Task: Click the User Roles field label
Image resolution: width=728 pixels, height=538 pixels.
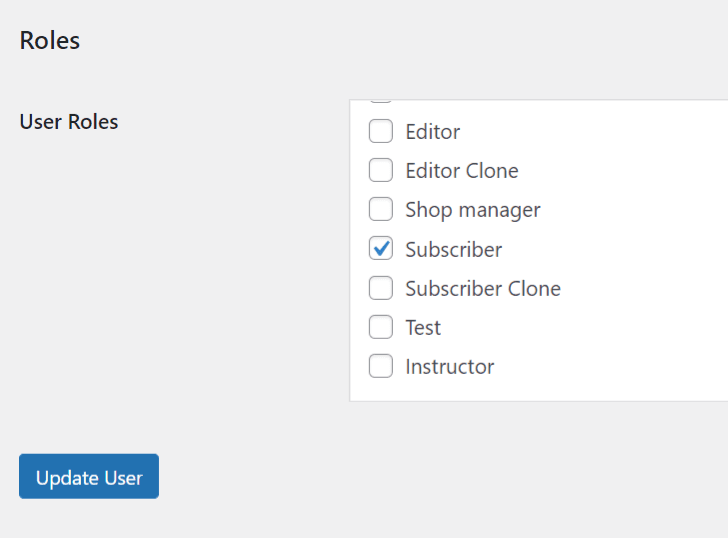Action: point(69,122)
